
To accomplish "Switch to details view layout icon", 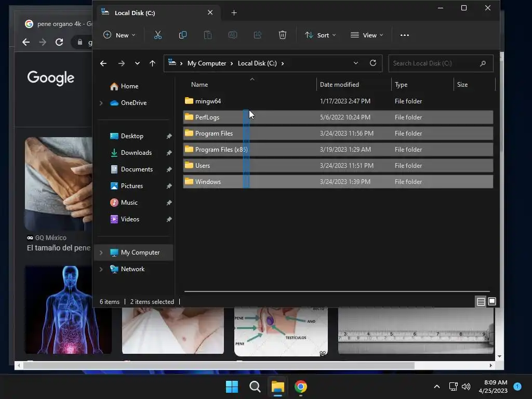I will coord(481,301).
